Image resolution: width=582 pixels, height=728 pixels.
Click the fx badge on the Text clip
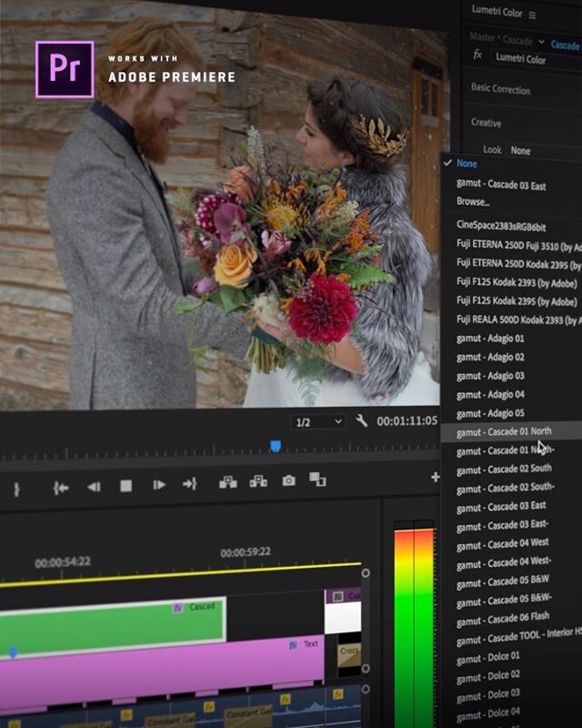point(293,645)
